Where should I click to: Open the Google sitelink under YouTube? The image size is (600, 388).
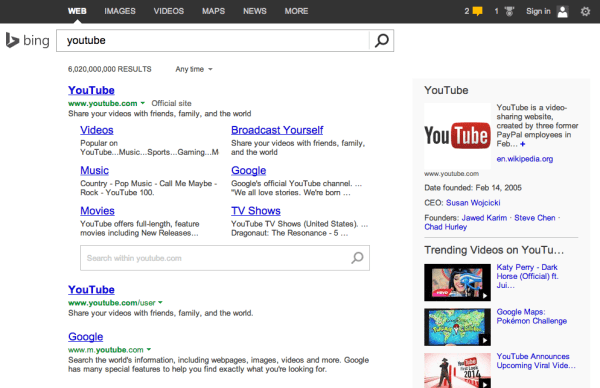pos(249,171)
